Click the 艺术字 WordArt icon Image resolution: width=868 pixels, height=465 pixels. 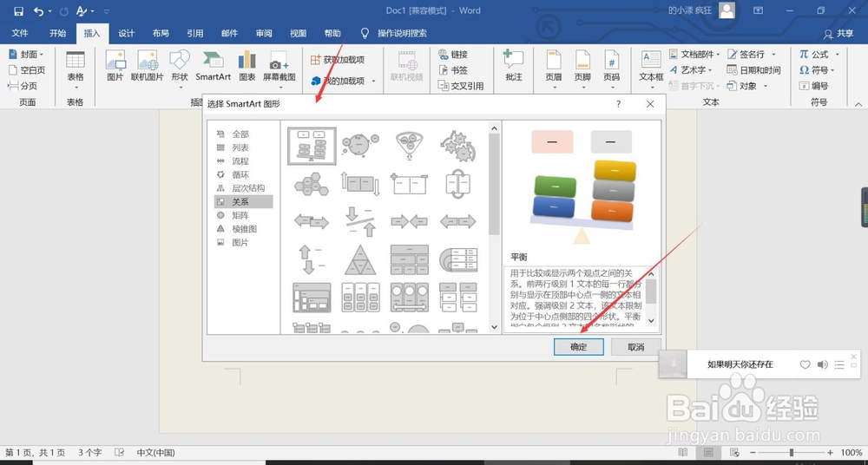(x=674, y=70)
